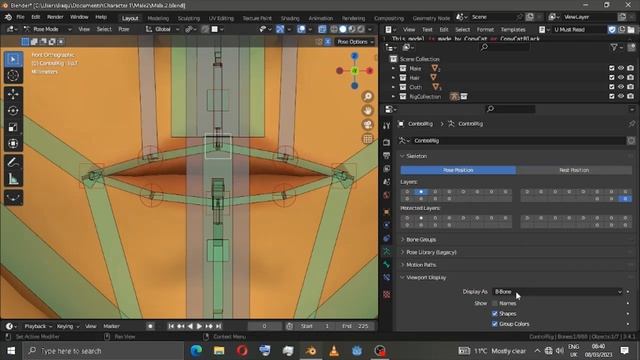Toggle viewport visibility eye for Cloth collection
640x360 pixels.
click(x=621, y=87)
